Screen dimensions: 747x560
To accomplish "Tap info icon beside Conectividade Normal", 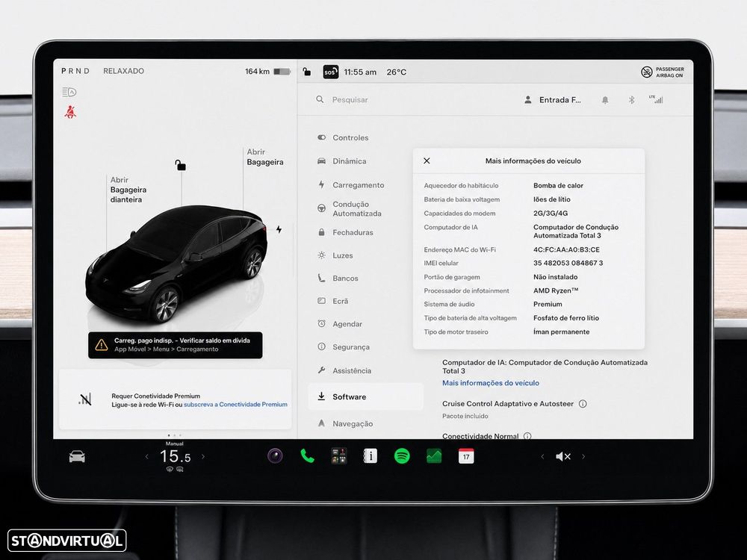I will [527, 436].
